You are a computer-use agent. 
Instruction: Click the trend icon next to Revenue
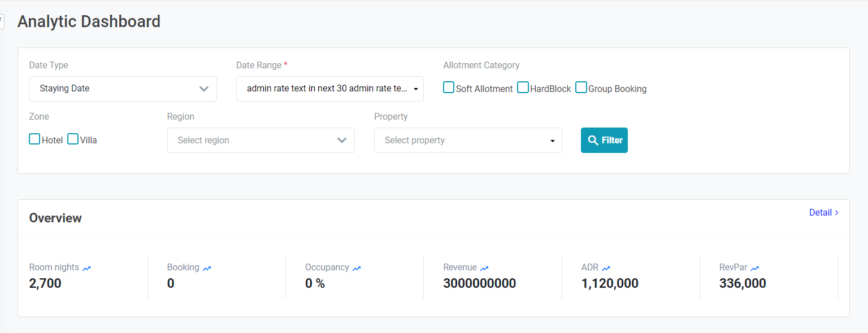pos(484,268)
